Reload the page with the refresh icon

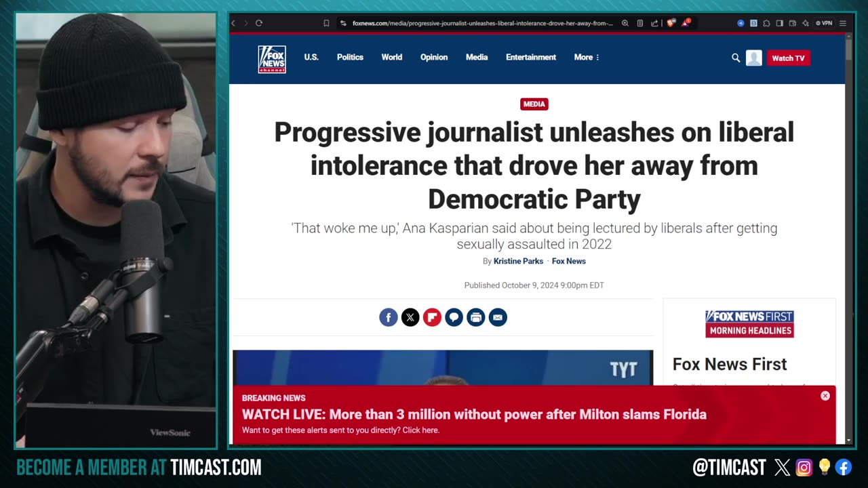click(x=258, y=23)
